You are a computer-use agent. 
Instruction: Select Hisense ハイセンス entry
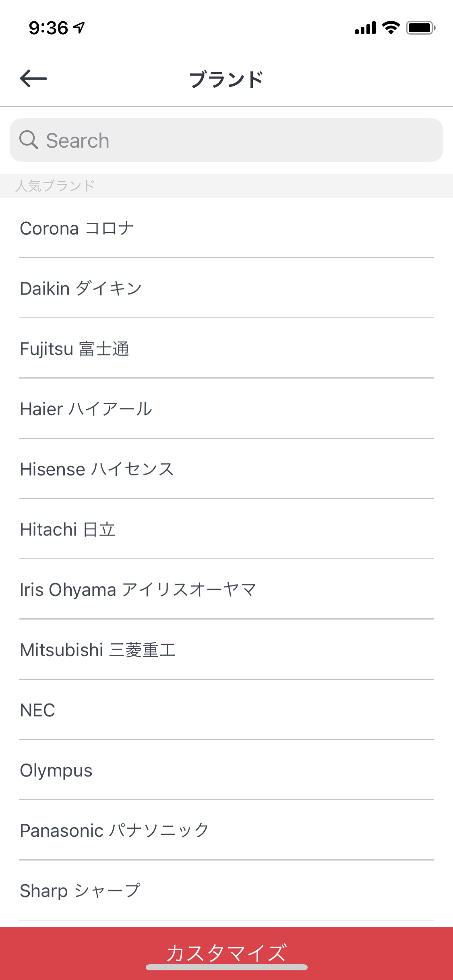tap(97, 469)
